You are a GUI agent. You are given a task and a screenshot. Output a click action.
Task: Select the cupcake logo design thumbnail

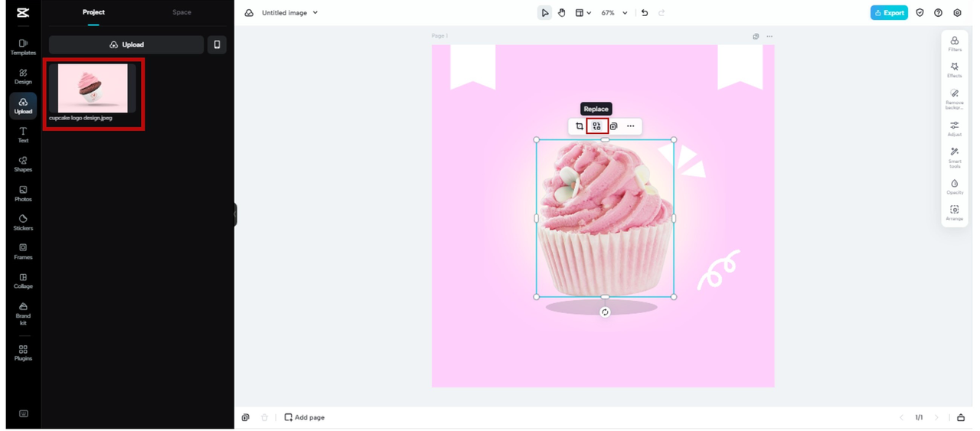click(93, 88)
